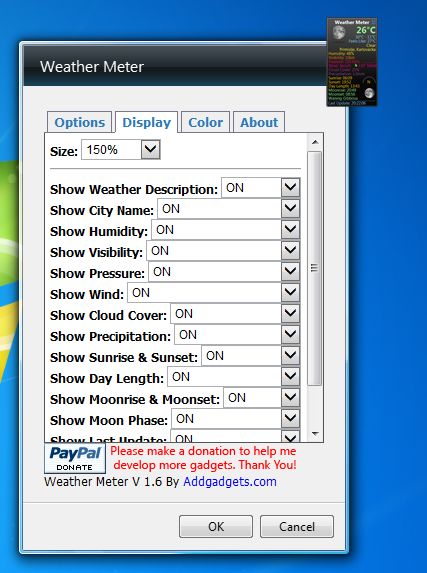Screen dimensions: 427x573
Task: Click the scrollbar down arrow
Action: (x=315, y=434)
